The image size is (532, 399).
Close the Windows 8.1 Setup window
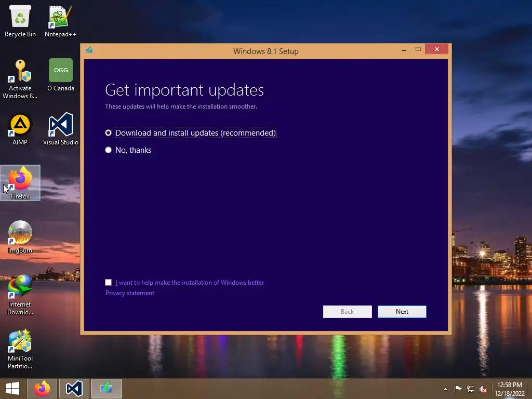[x=436, y=49]
